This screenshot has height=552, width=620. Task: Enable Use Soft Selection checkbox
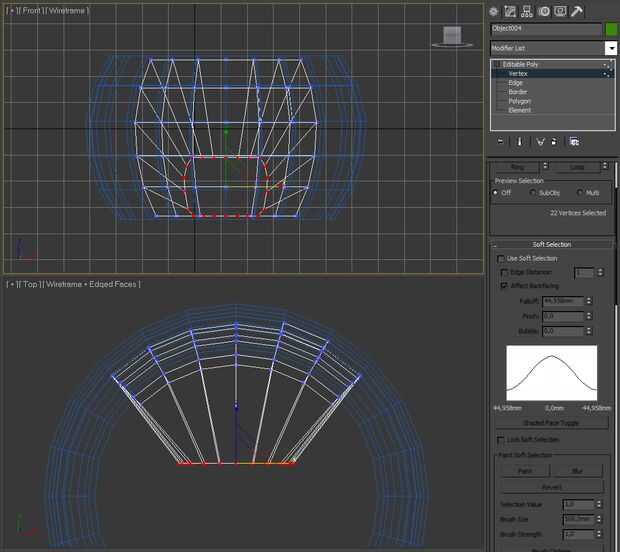click(501, 258)
